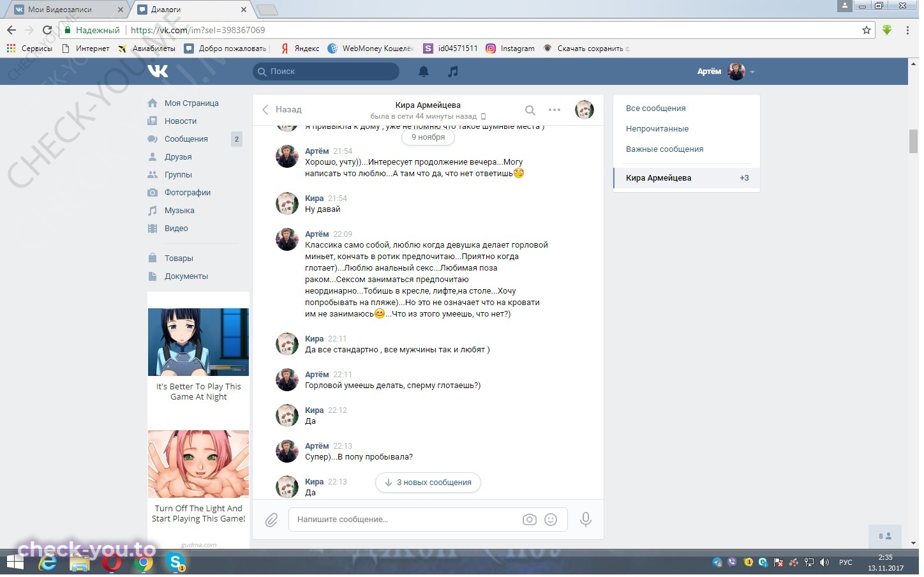
Task: Open the Авиабилеты bookmark
Action: click(147, 49)
